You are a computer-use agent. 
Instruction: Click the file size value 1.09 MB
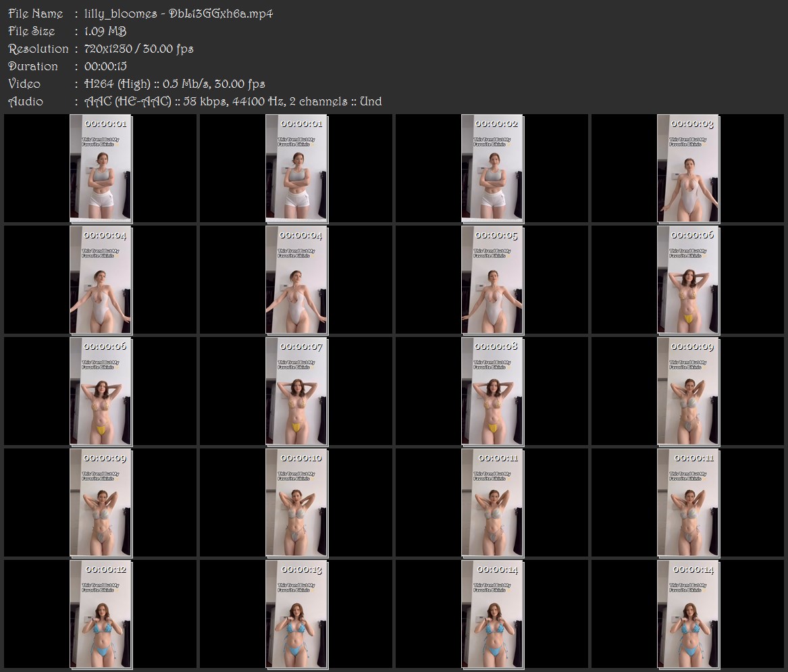point(105,31)
